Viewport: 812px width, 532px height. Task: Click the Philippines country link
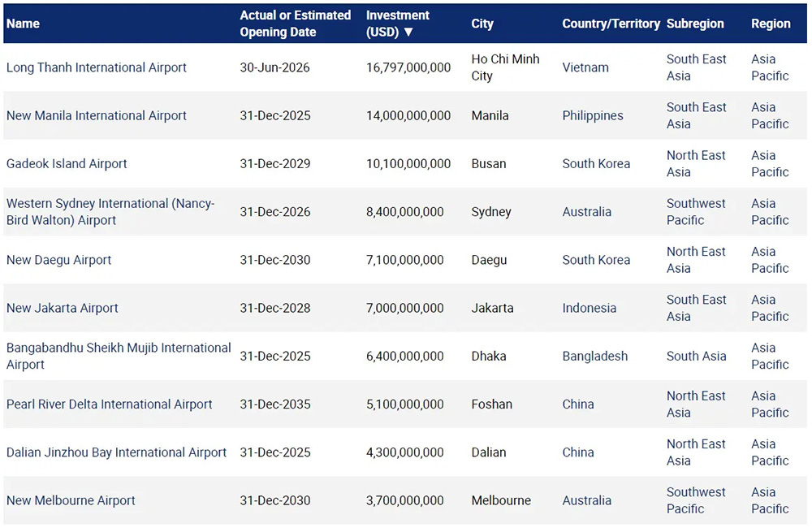pos(593,116)
